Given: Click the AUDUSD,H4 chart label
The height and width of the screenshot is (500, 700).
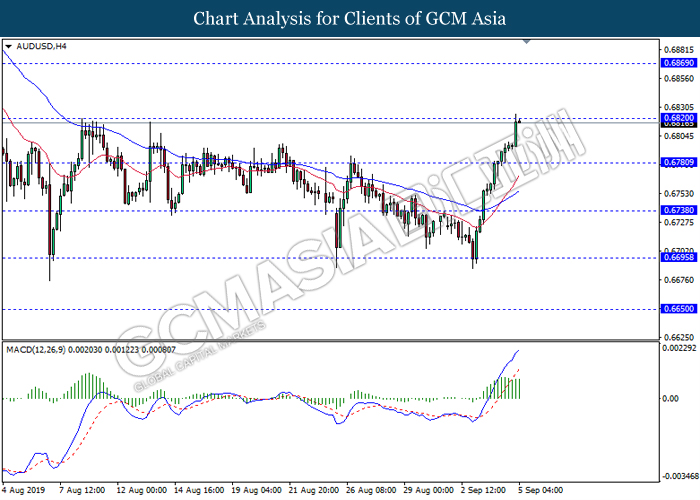Looking at the screenshot, I should (42, 46).
